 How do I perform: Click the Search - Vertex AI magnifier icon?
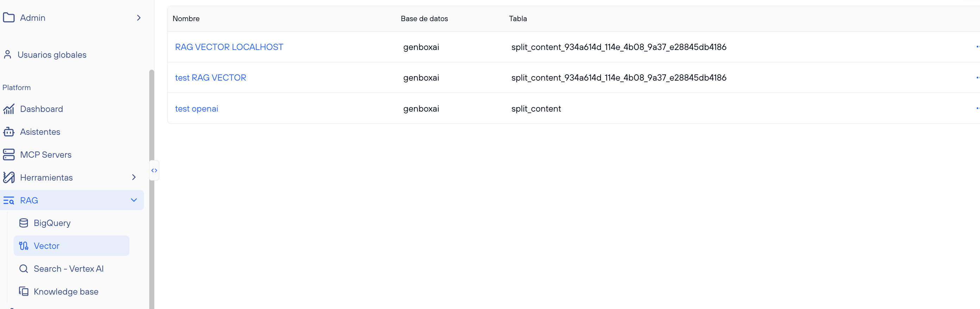coord(24,269)
